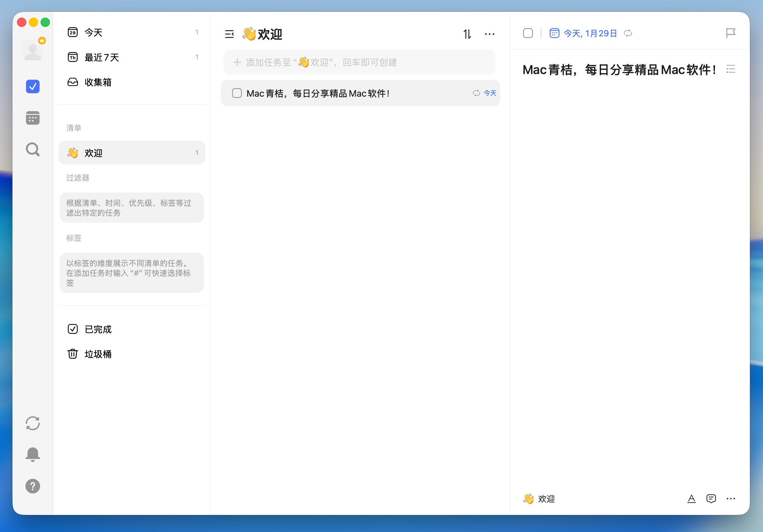The image size is (763, 532).
Task: Toggle the repeat icon beside date
Action: 628,33
